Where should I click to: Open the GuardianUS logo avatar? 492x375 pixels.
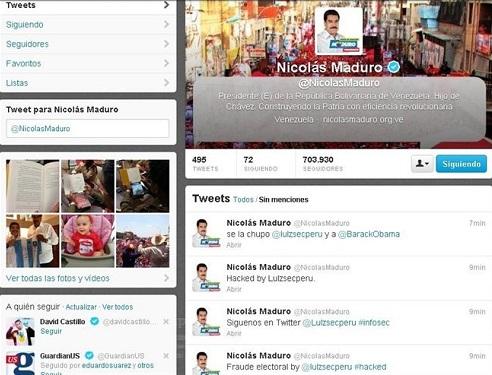click(x=20, y=364)
